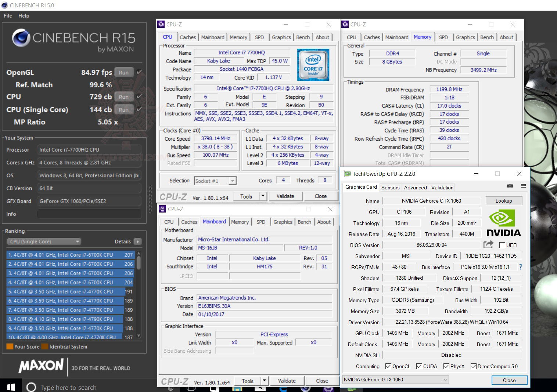Toggle the CPU (Single Core) test checkmark
This screenshot has width=557, height=392.
click(139, 109)
